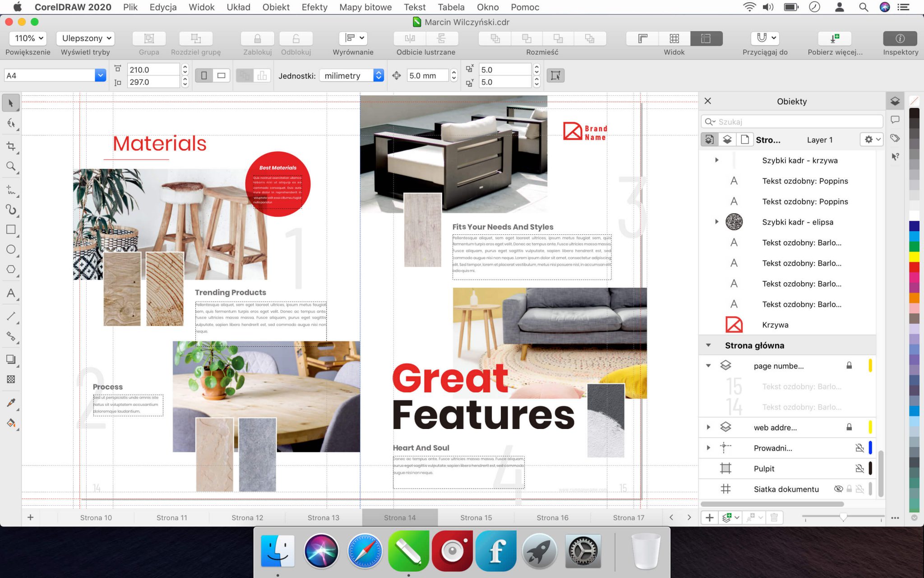Hide Siatka dokumentu with its eye toggle
924x578 pixels.
(839, 489)
